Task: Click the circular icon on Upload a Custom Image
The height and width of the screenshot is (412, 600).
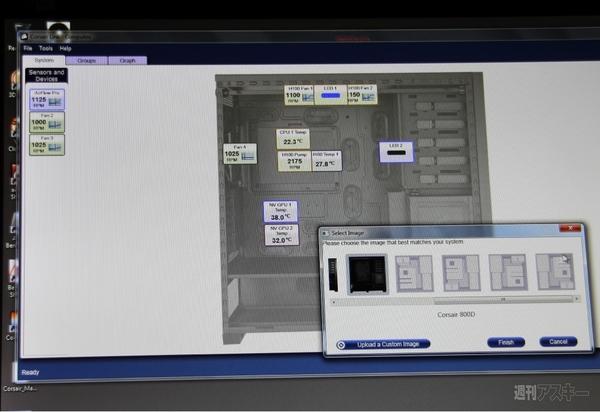Action: pyautogui.click(x=341, y=345)
